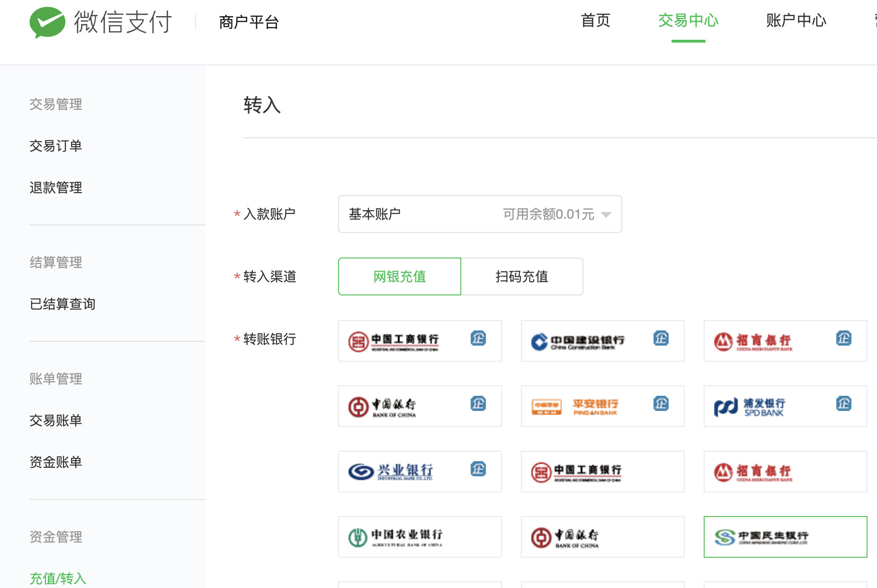This screenshot has height=588, width=877.
Task: Go to the 首页 tab
Action: pos(596,20)
